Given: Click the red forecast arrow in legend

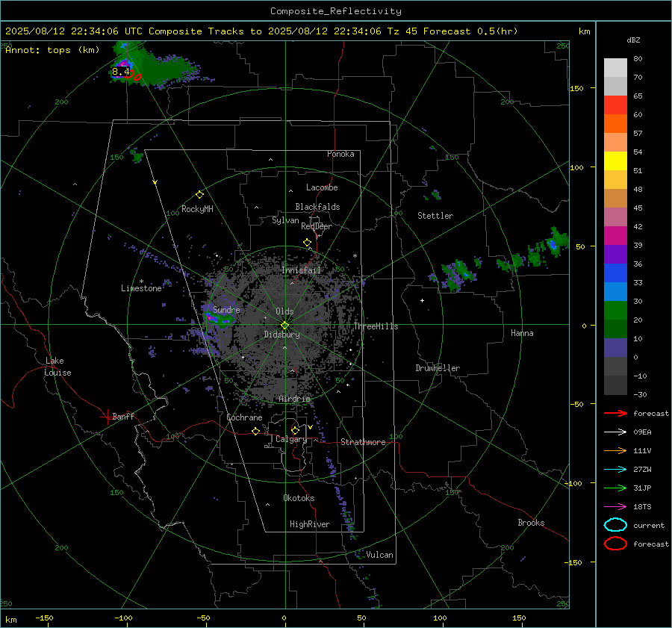Looking at the screenshot, I should coord(615,413).
